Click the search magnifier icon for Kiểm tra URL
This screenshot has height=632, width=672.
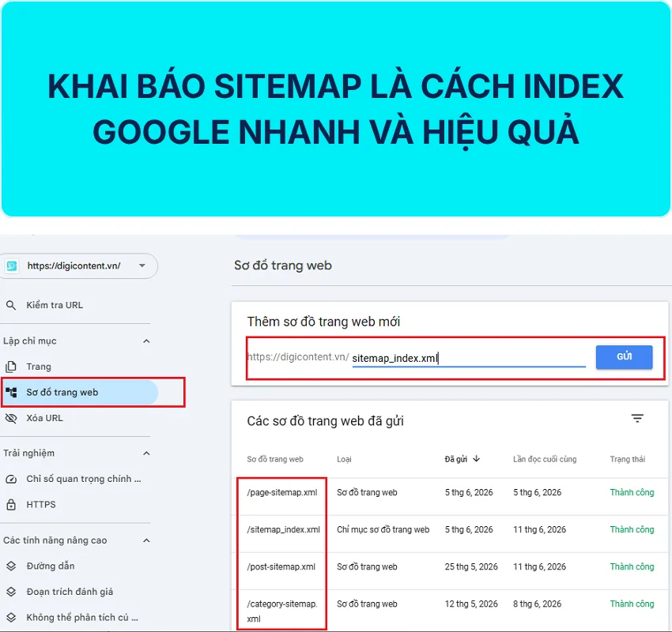click(x=11, y=305)
